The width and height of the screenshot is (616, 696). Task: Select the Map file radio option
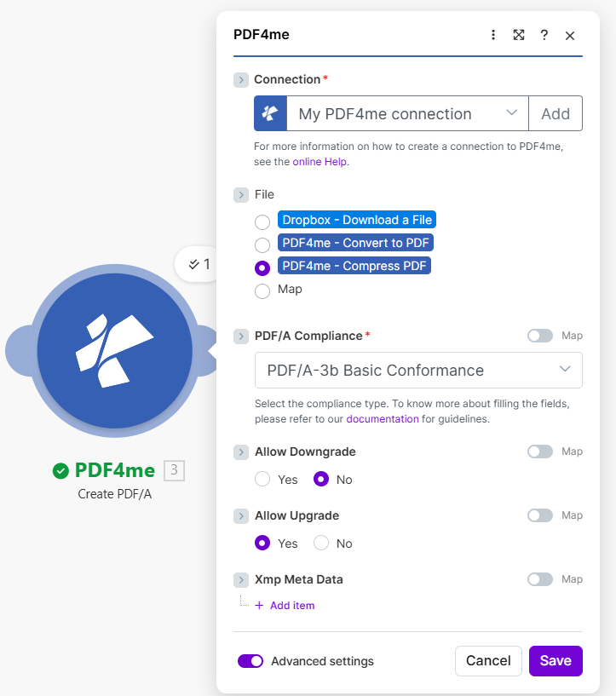(x=262, y=291)
